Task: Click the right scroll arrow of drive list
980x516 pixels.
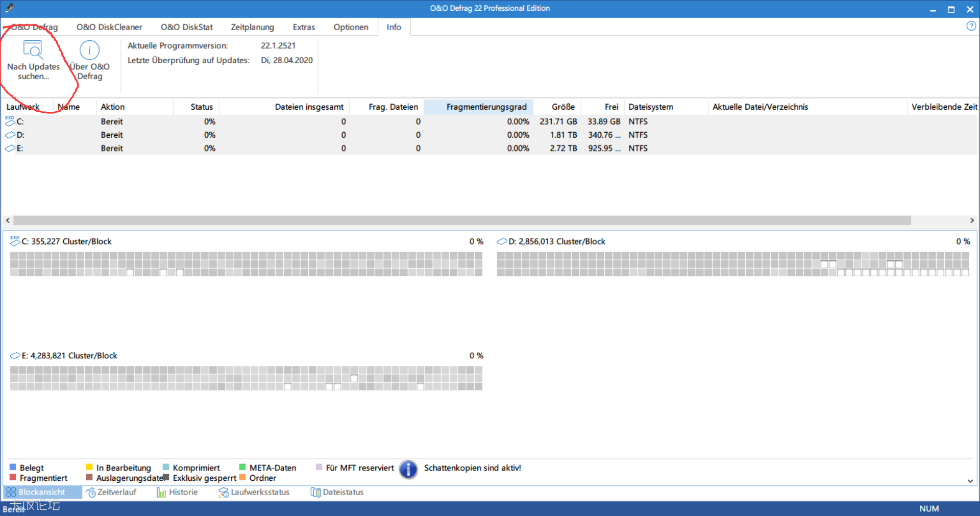Action: pyautogui.click(x=972, y=220)
